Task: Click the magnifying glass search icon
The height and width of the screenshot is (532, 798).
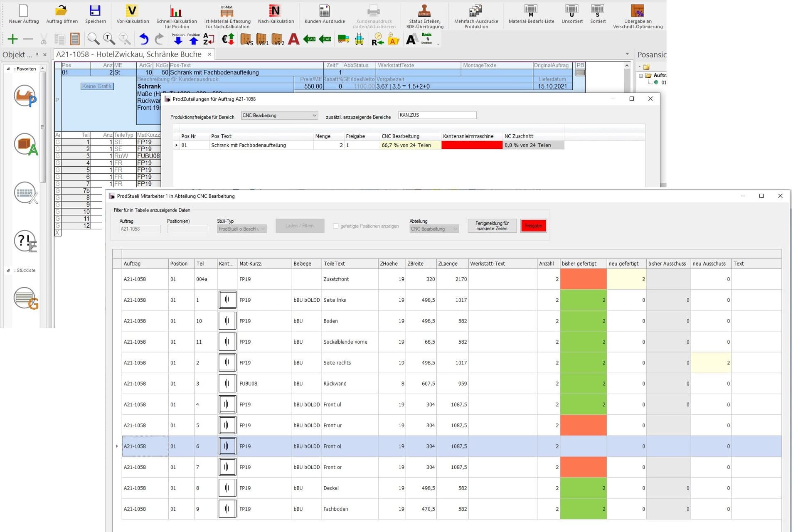Action: 93,39
